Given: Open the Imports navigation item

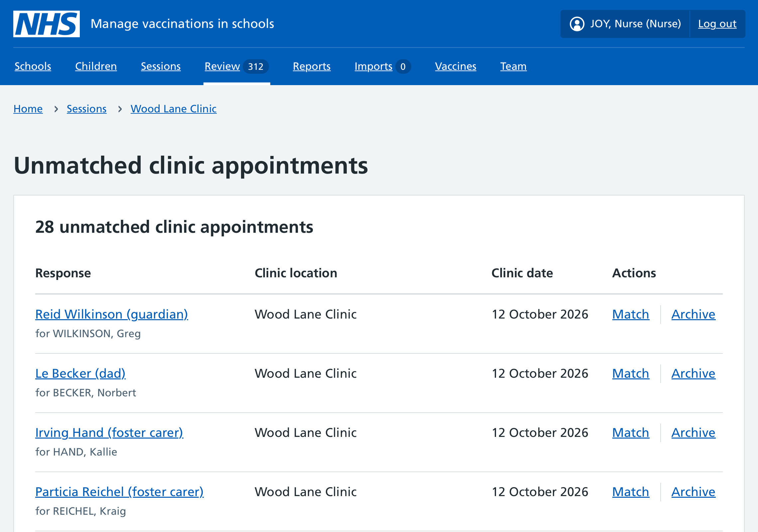Looking at the screenshot, I should (382, 66).
